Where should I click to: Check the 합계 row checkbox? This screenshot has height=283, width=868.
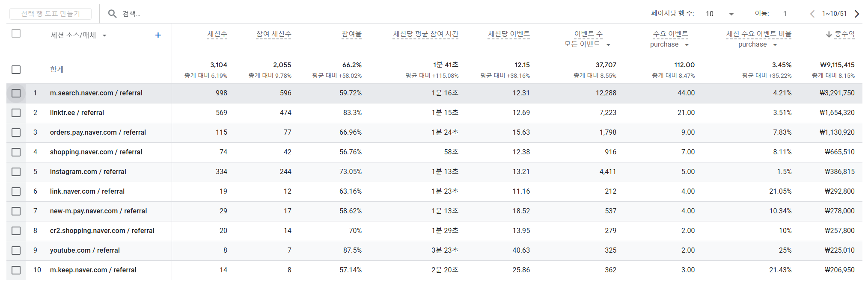(16, 70)
